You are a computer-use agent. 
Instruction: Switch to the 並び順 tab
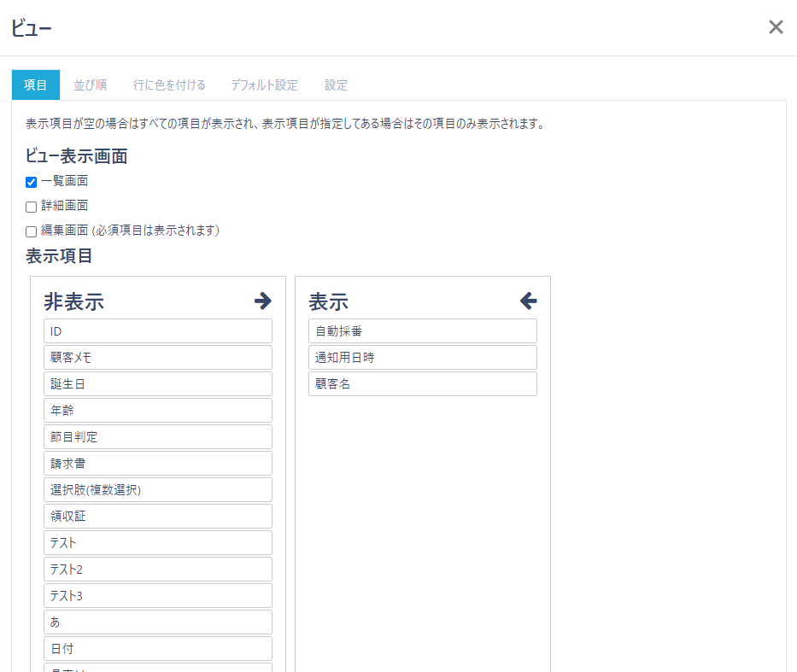point(89,85)
